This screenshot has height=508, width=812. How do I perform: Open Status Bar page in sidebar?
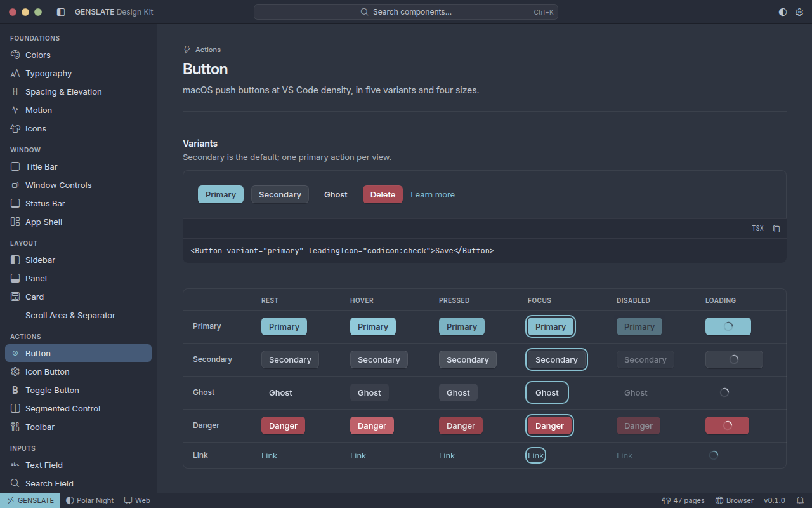(78, 204)
